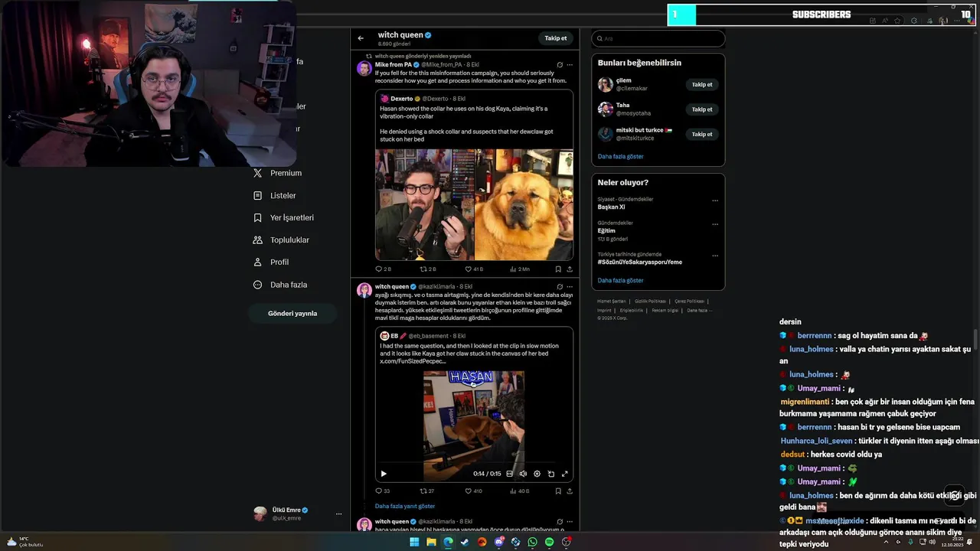Open Mike from PA's profile avatar

(364, 68)
